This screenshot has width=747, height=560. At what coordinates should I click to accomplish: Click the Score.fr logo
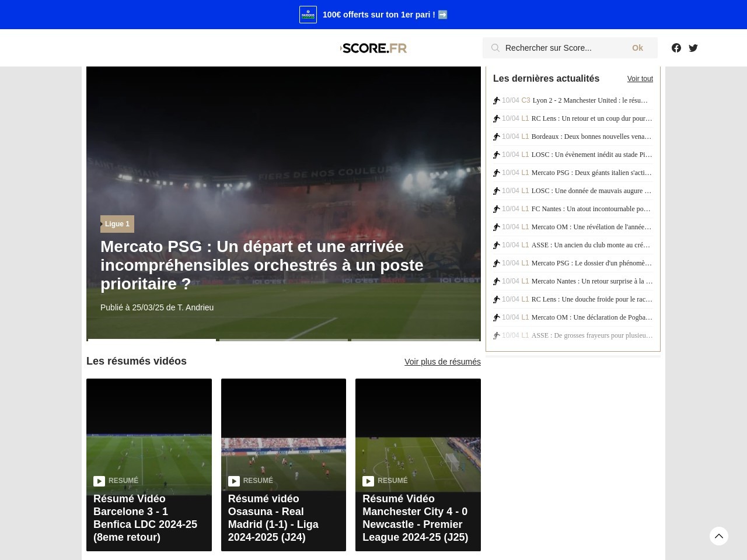point(373,48)
